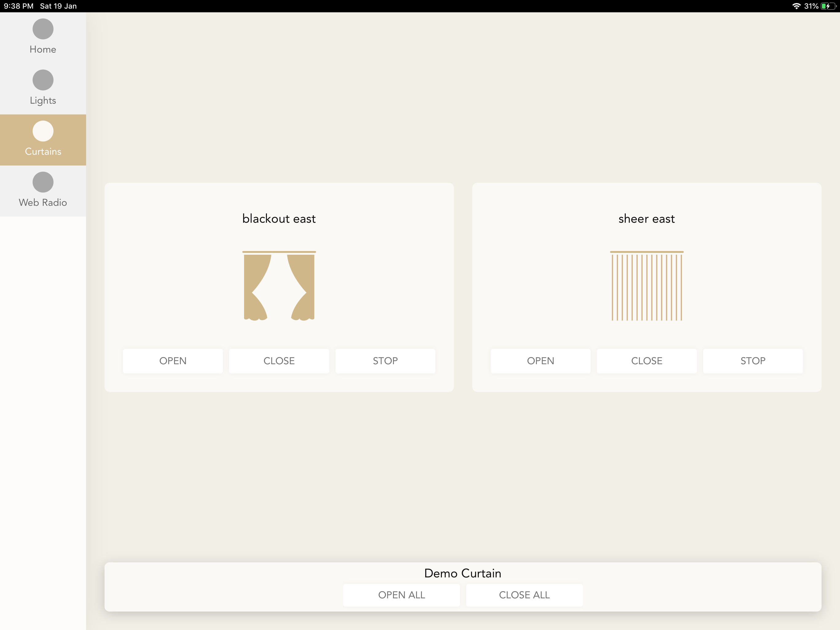840x630 pixels.
Task: Stop the sheer east curtain
Action: coord(753,361)
